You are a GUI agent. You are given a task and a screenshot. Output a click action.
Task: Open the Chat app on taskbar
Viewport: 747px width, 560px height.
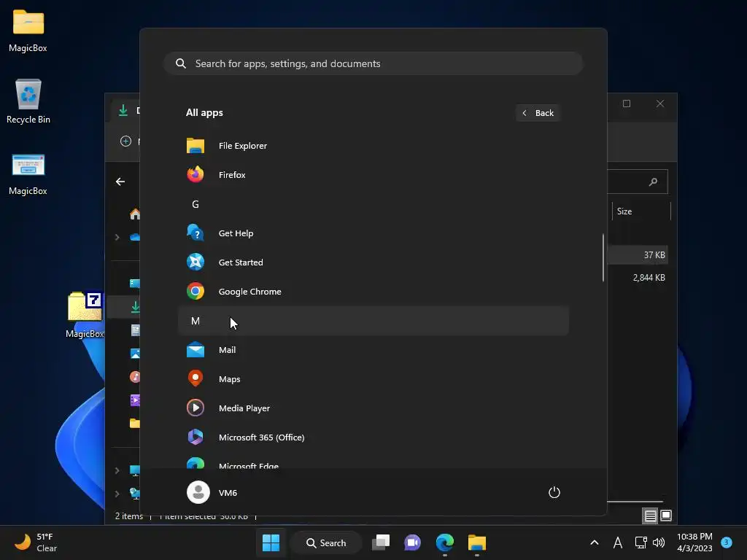coord(413,542)
